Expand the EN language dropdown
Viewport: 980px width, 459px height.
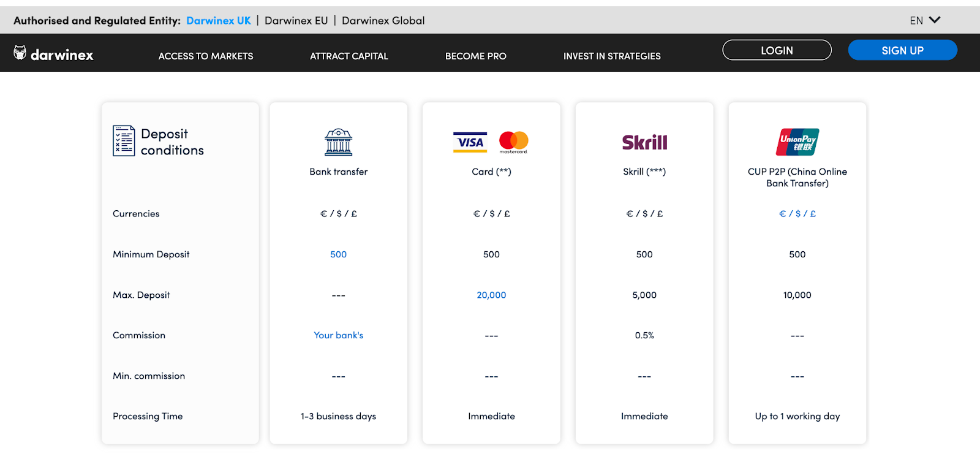tap(924, 20)
